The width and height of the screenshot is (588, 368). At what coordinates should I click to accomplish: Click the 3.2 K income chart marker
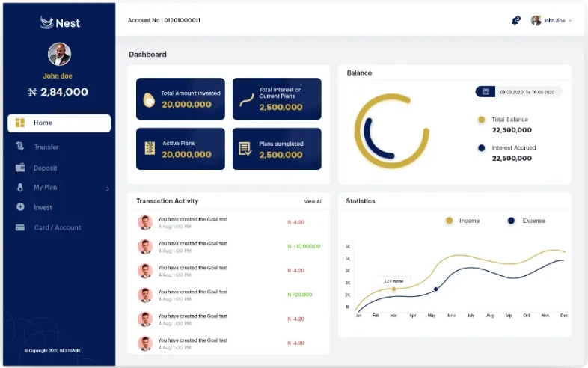point(393,289)
